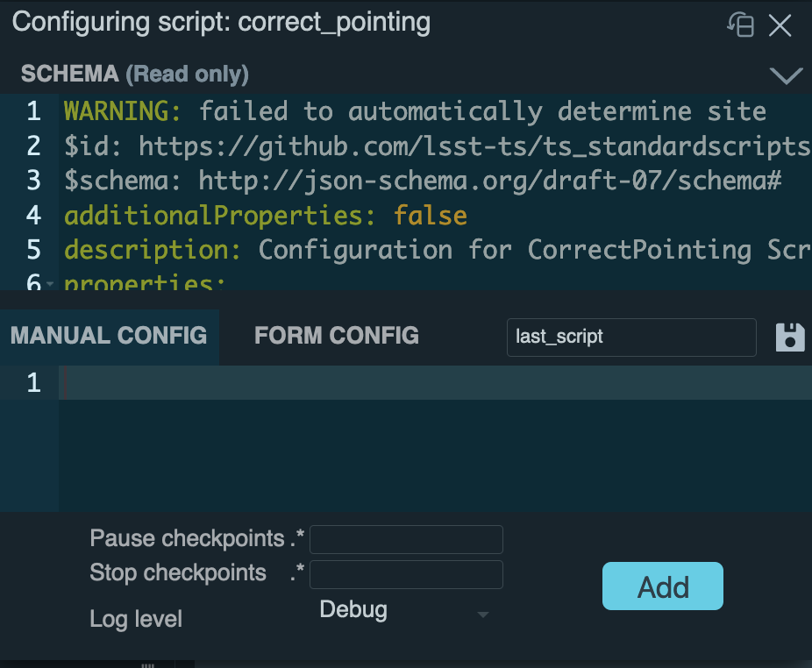Image resolution: width=812 pixels, height=668 pixels.
Task: Focus the Pause checkpoints input box
Action: (406, 539)
